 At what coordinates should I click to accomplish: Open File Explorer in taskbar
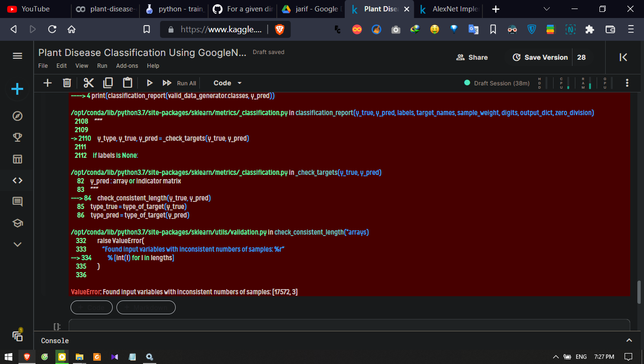[79, 357]
